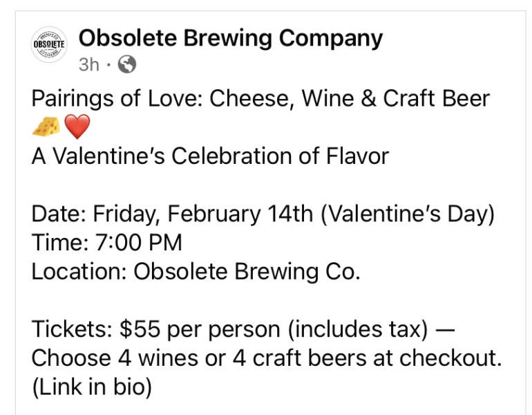Click the "Location: Obsolete Brewing Co." line
532x415 pixels.
(x=196, y=273)
